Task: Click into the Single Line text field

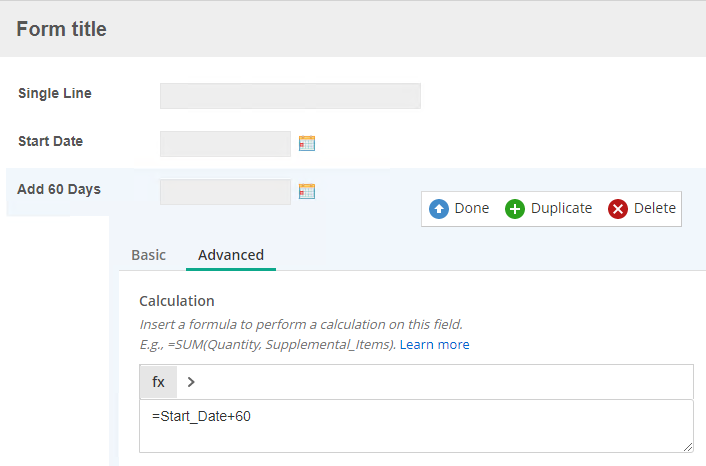Action: point(290,95)
